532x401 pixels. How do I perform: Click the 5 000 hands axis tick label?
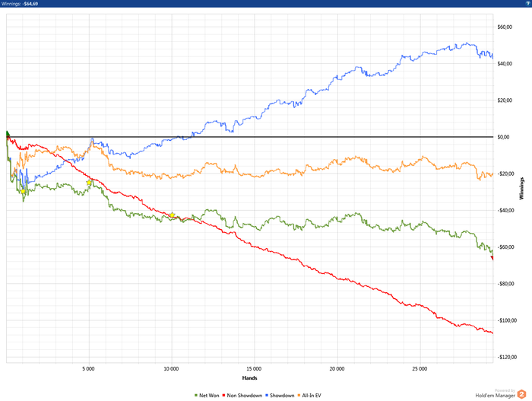[x=89, y=369]
